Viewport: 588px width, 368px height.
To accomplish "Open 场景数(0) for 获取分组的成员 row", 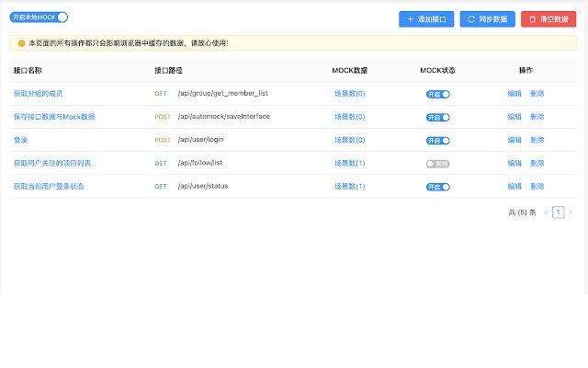I will tap(349, 94).
